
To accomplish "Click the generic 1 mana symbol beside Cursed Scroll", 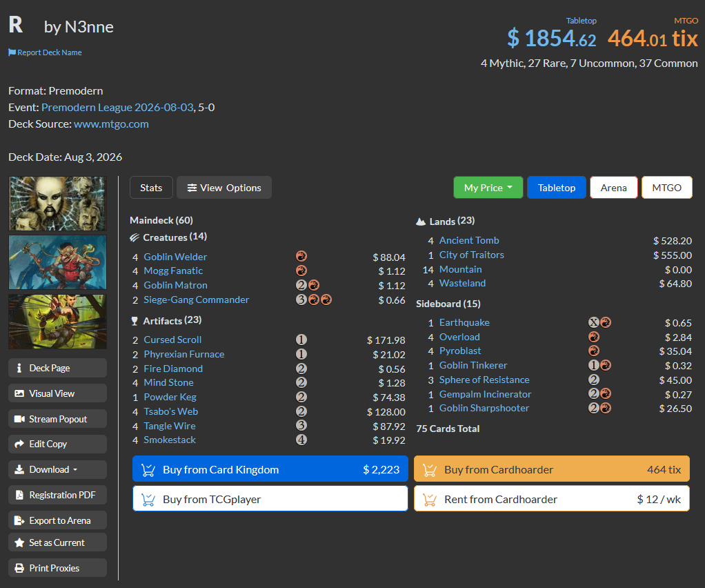I will pyautogui.click(x=301, y=340).
